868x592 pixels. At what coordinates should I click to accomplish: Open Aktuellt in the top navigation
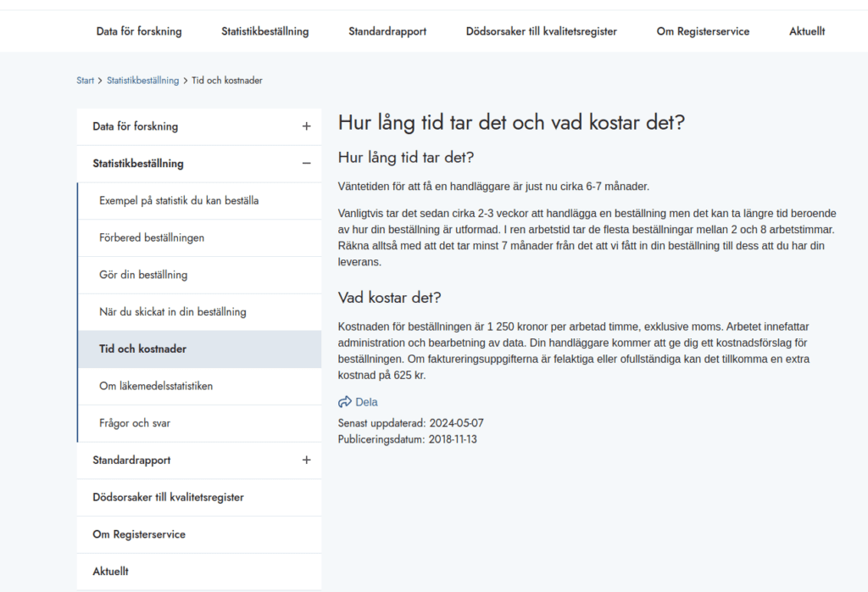point(807,31)
